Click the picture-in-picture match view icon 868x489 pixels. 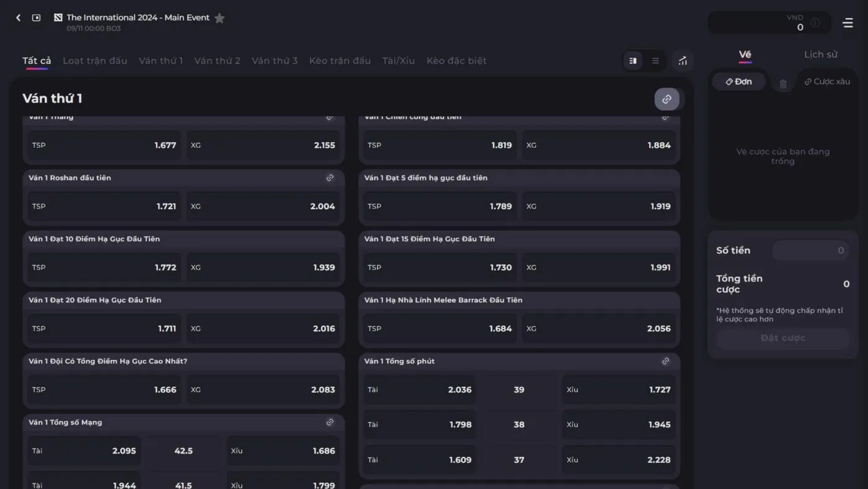(35, 17)
